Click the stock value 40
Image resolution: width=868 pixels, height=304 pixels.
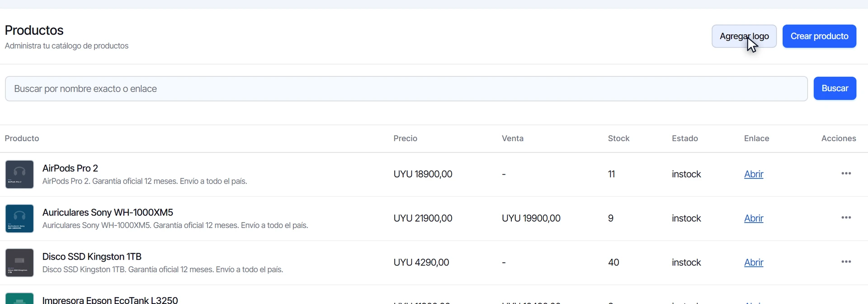click(613, 262)
